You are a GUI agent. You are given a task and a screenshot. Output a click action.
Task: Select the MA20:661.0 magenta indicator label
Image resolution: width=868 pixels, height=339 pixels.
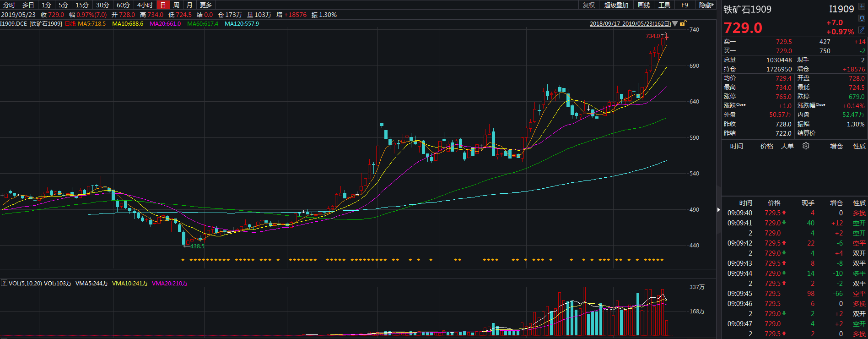click(165, 24)
